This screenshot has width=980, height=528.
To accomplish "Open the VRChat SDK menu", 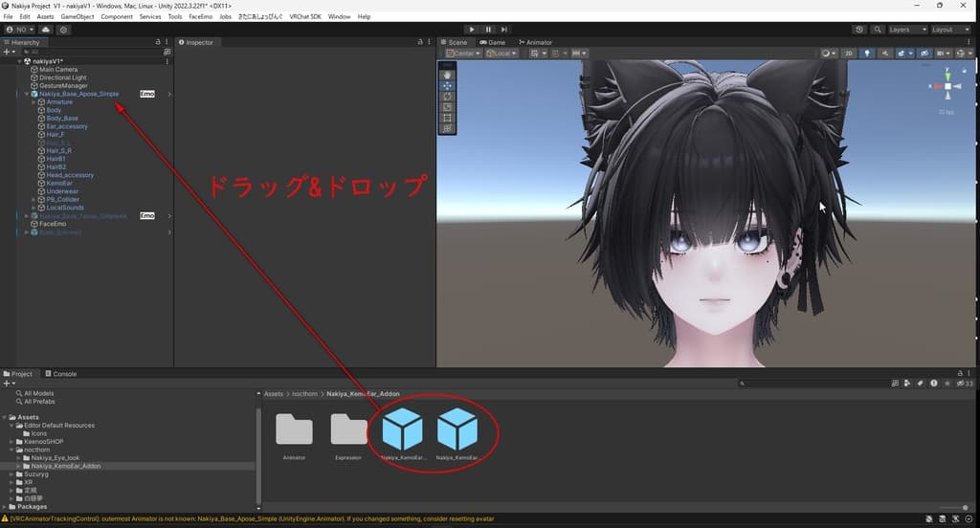I will (x=305, y=17).
